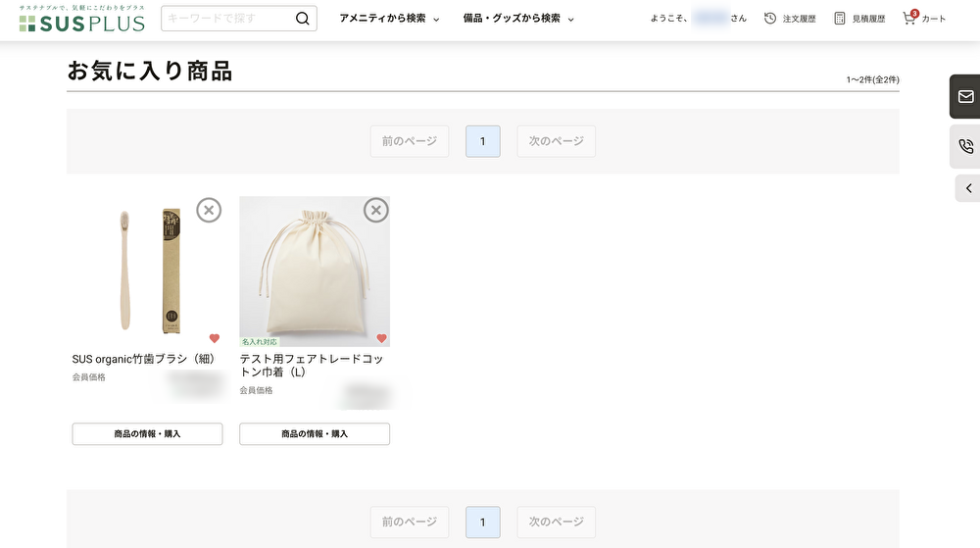Remove cotton drawstring bag from favorites
The image size is (980, 548).
tap(376, 210)
